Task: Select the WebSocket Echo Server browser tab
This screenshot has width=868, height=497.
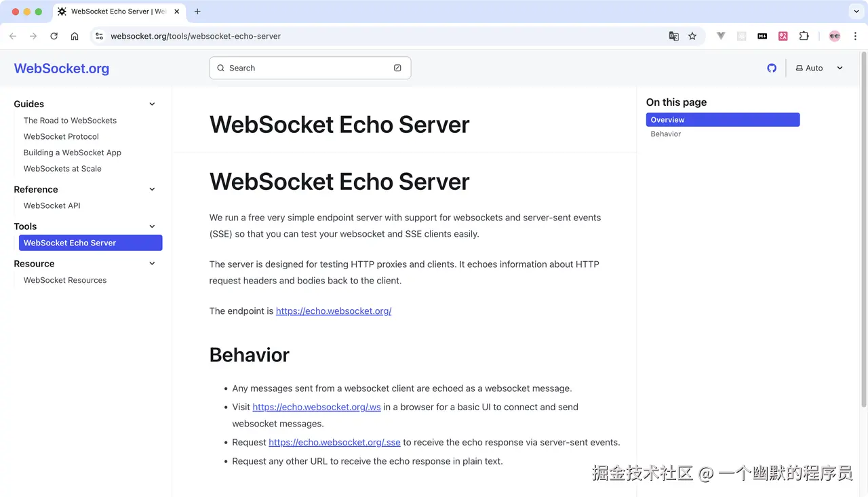Action: pyautogui.click(x=115, y=12)
